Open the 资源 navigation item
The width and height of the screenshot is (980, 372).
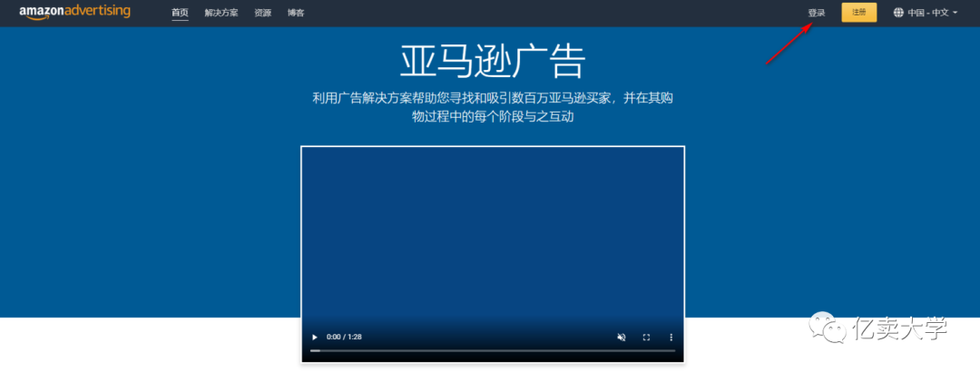coord(263,13)
